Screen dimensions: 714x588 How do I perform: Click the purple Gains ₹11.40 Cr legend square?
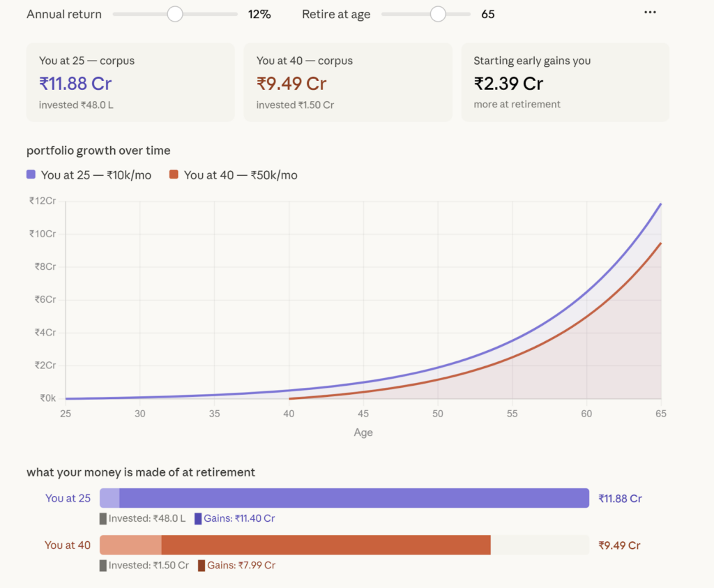(198, 518)
